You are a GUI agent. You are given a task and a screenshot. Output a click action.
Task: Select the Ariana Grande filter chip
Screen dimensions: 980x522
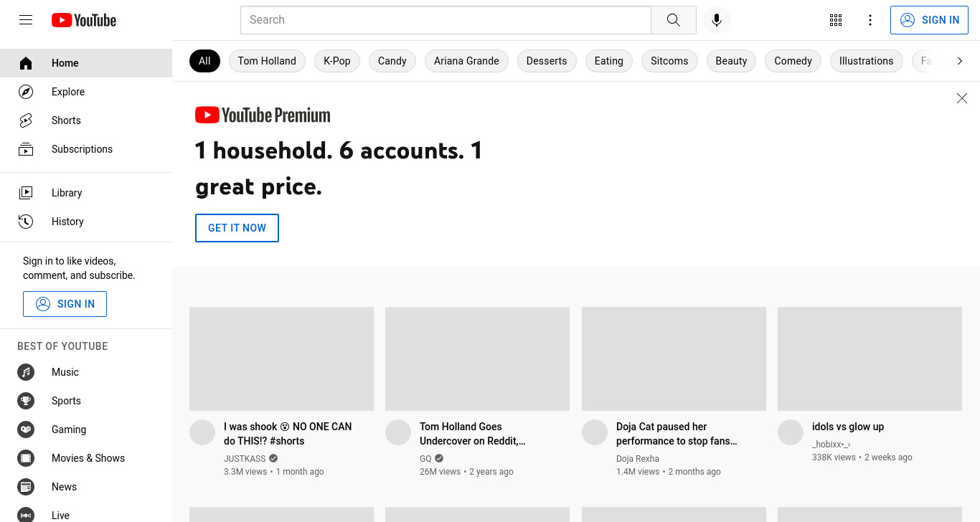[466, 61]
